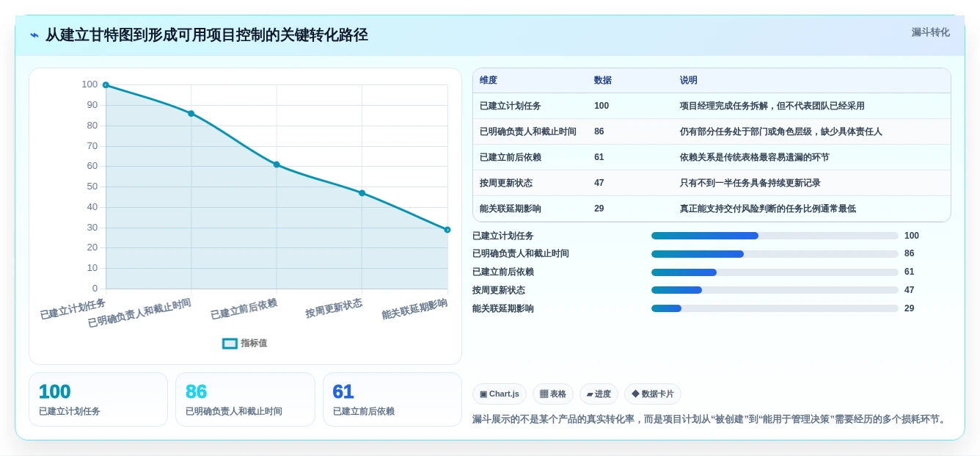Image resolution: width=980 pixels, height=456 pixels.
Task: Click the y-axis label 50
Action: pos(92,187)
